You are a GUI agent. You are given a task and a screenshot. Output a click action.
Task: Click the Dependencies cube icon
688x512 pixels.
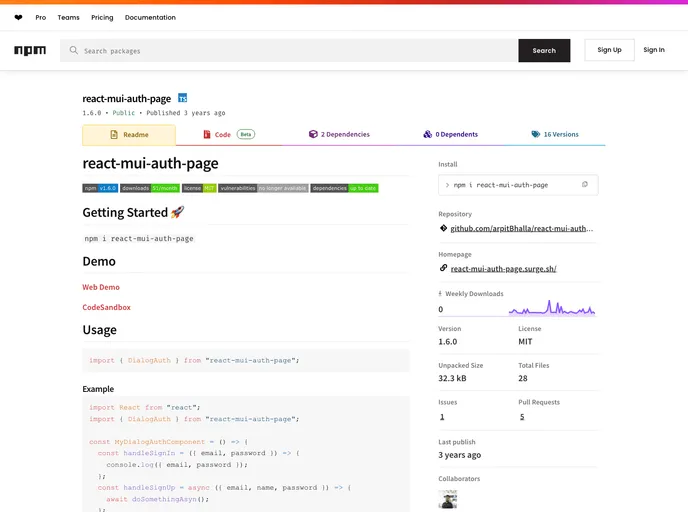[313, 134]
